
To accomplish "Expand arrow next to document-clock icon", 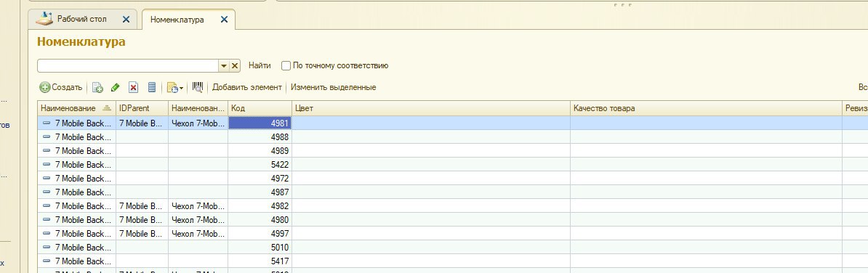I will tap(182, 89).
